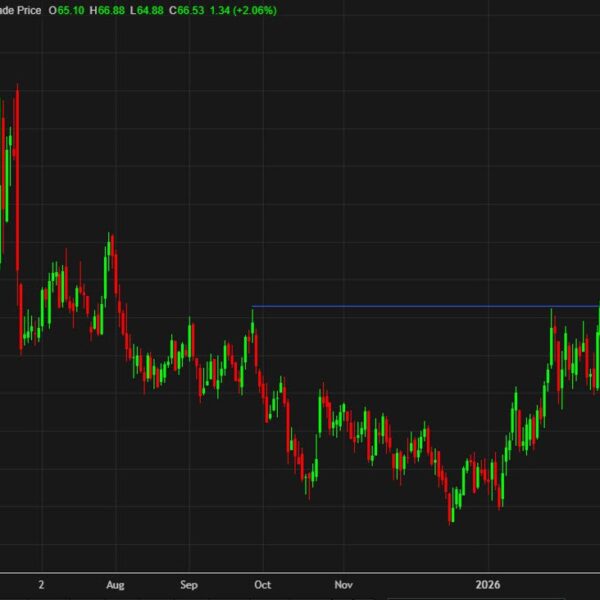Select the blue horizontal resistance line

coord(426,306)
